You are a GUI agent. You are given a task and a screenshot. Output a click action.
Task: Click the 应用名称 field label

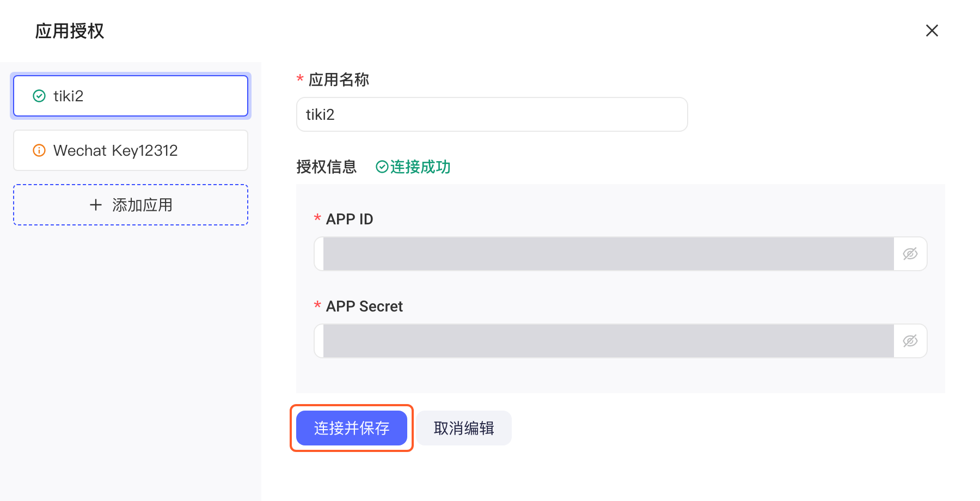click(339, 80)
